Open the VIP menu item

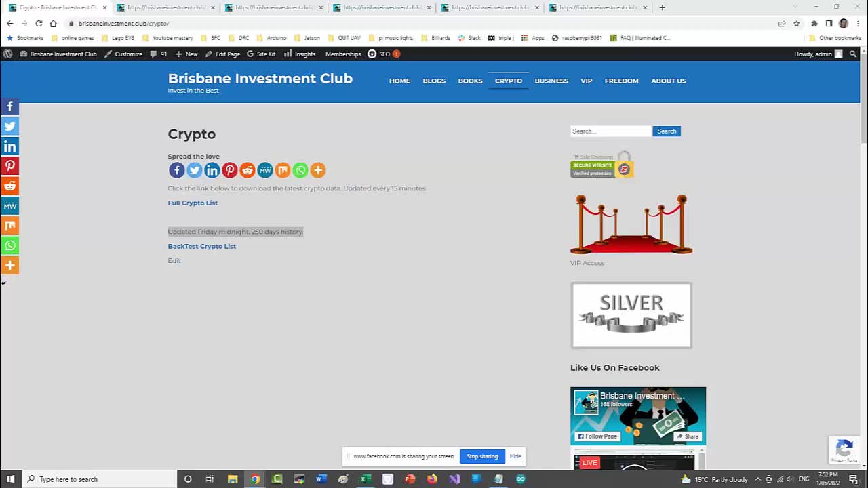tap(587, 81)
